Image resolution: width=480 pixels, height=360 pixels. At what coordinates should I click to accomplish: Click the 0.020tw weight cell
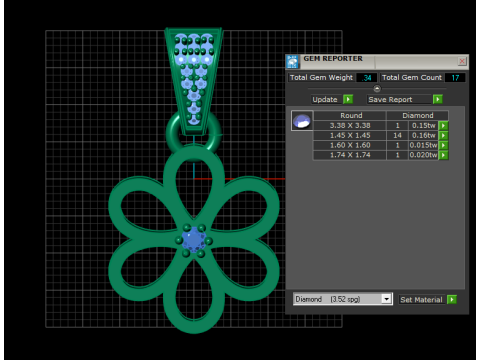[x=423, y=155]
